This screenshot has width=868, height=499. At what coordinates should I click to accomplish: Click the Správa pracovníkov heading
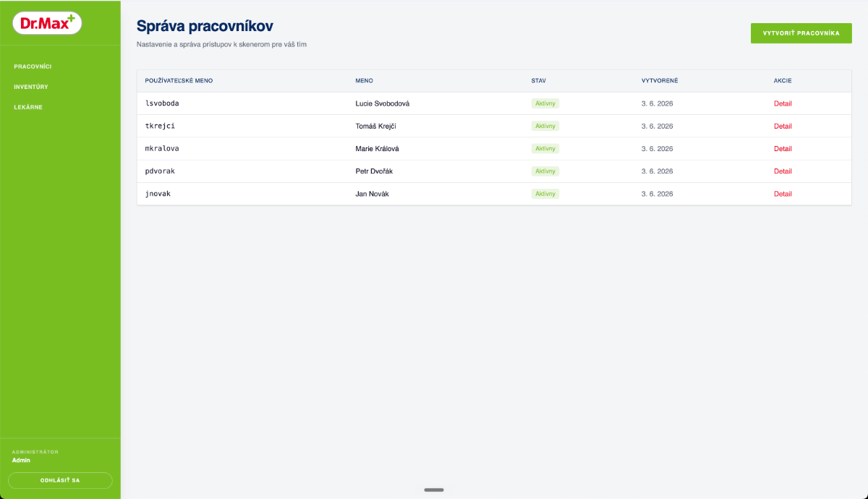(x=205, y=27)
